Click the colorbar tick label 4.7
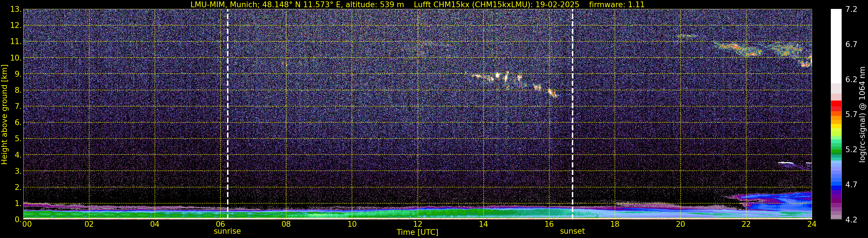 [x=851, y=184]
